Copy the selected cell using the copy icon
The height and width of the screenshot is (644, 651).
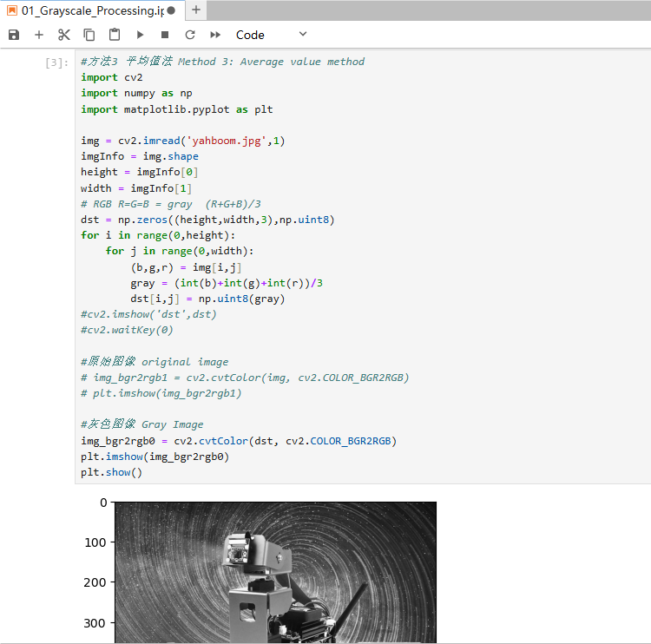89,35
